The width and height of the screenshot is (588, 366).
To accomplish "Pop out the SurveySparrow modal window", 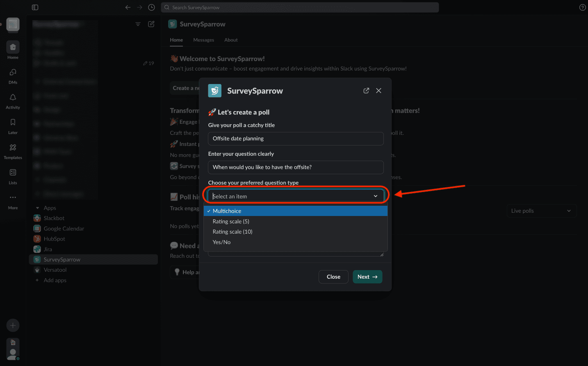I will pyautogui.click(x=366, y=91).
